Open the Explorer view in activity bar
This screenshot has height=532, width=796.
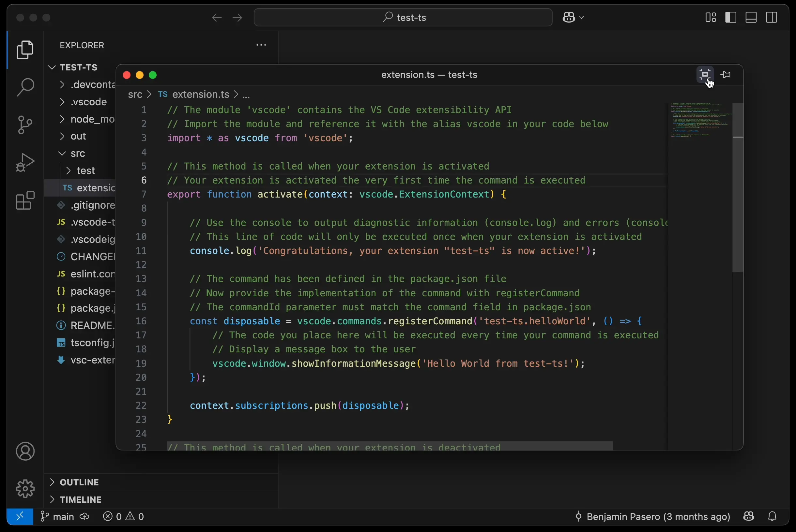25,50
